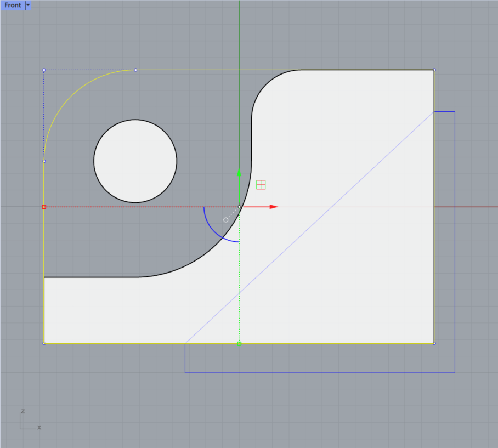Click the gumball origin point
This screenshot has width=498, height=448.
(x=239, y=207)
